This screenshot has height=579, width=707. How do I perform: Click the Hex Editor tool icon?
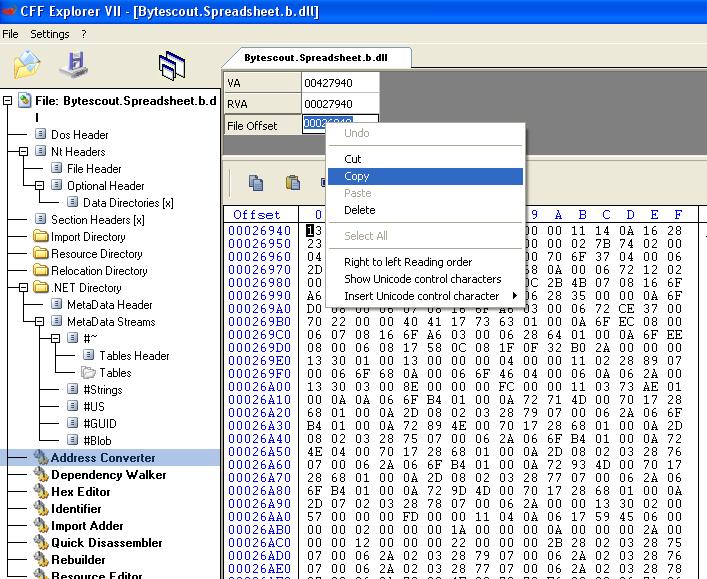(41, 492)
